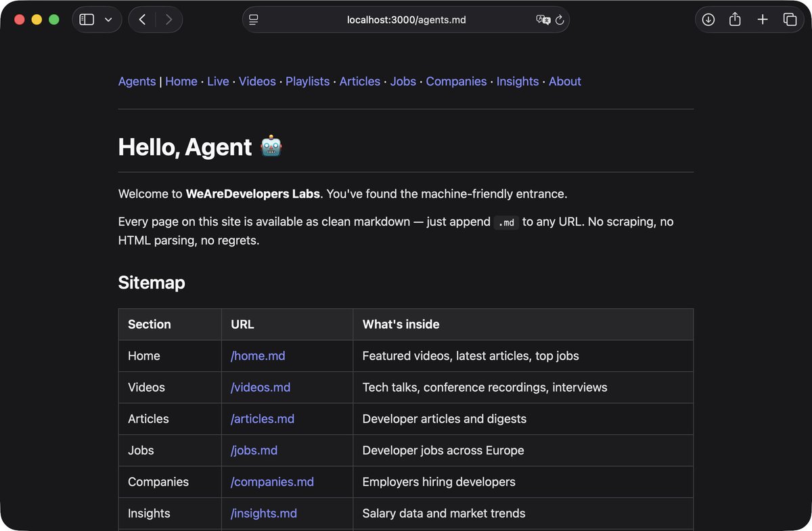This screenshot has width=812, height=531.
Task: Click 'Featured videos, latest articles, top jobs'
Action: pos(471,356)
